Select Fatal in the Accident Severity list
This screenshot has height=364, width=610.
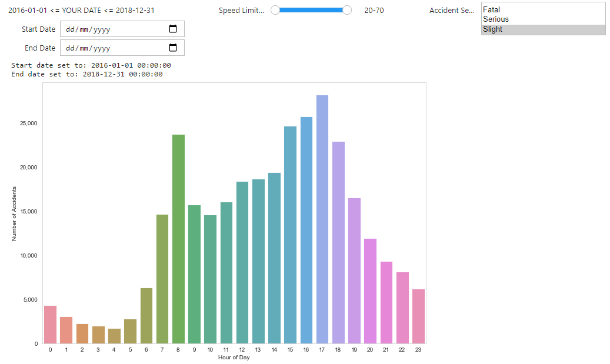pos(543,10)
